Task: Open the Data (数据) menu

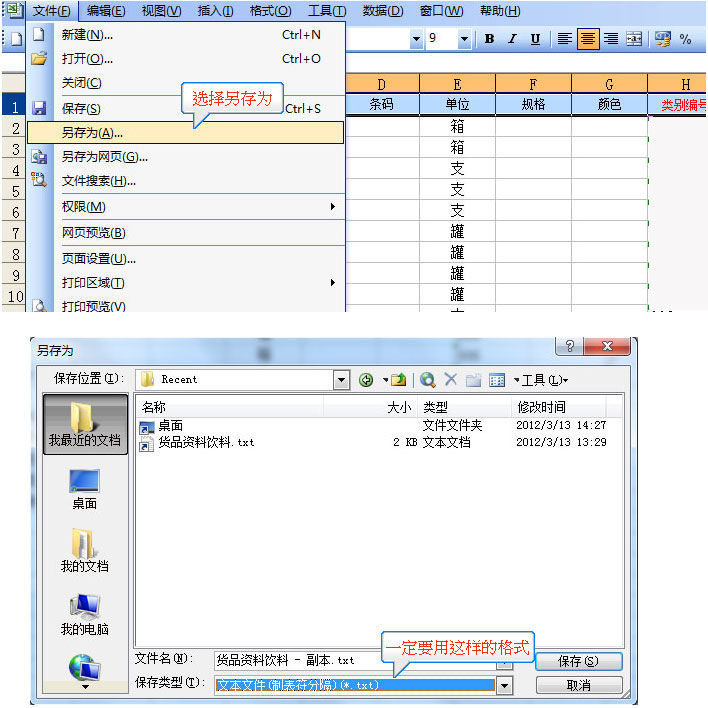Action: (382, 11)
